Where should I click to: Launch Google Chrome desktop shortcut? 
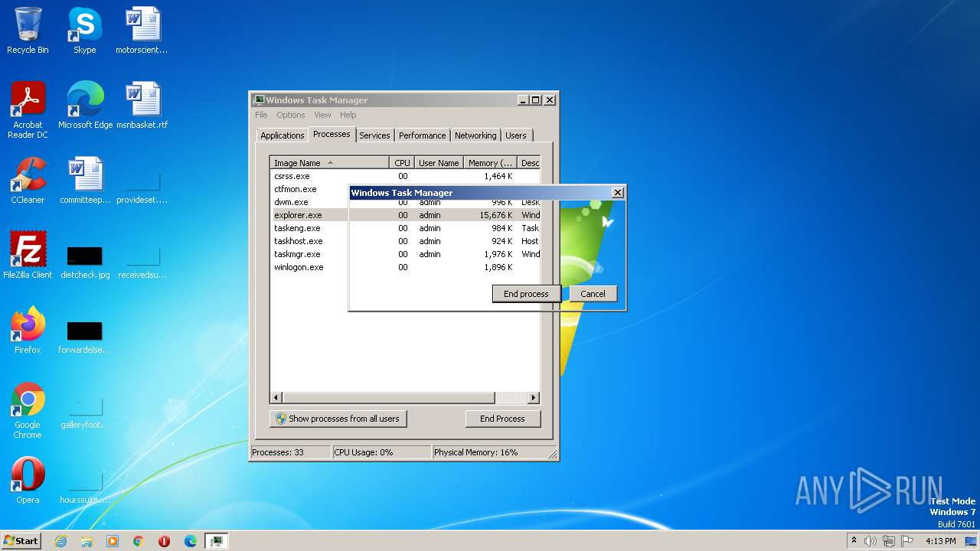[28, 411]
